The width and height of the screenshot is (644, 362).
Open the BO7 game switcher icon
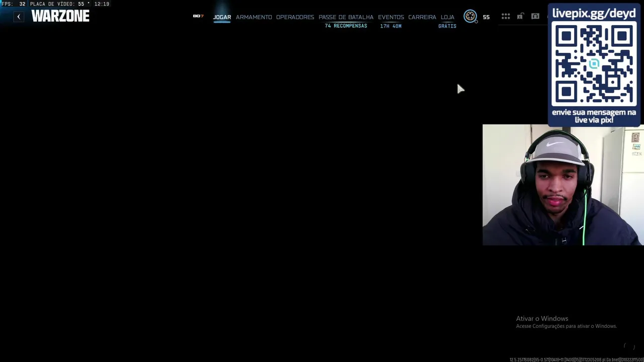198,16
